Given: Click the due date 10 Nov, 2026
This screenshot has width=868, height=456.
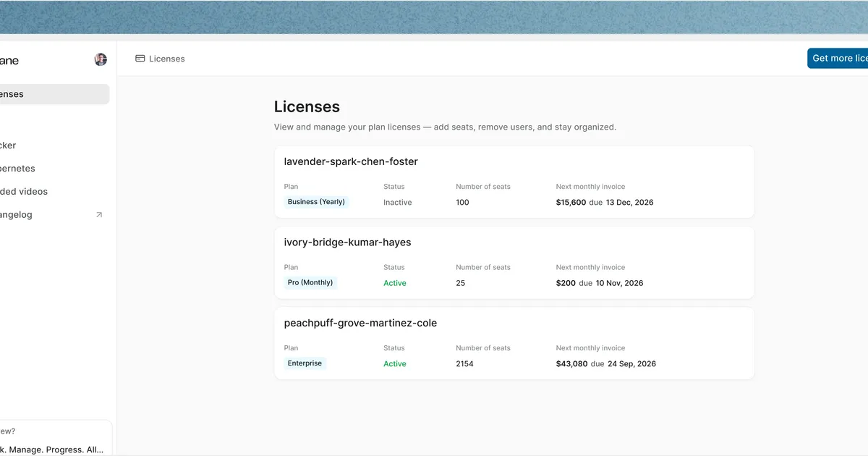Looking at the screenshot, I should coord(619,283).
